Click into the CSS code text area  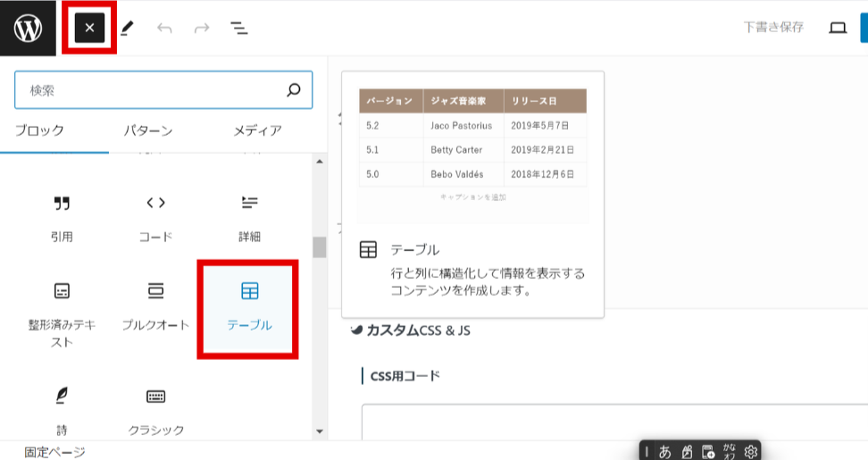614,422
